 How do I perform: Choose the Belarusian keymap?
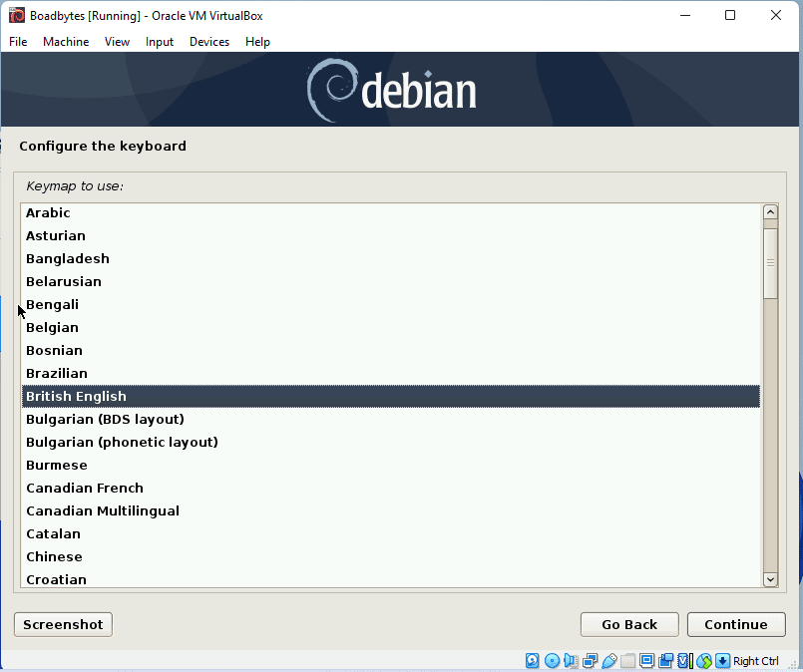click(391, 282)
